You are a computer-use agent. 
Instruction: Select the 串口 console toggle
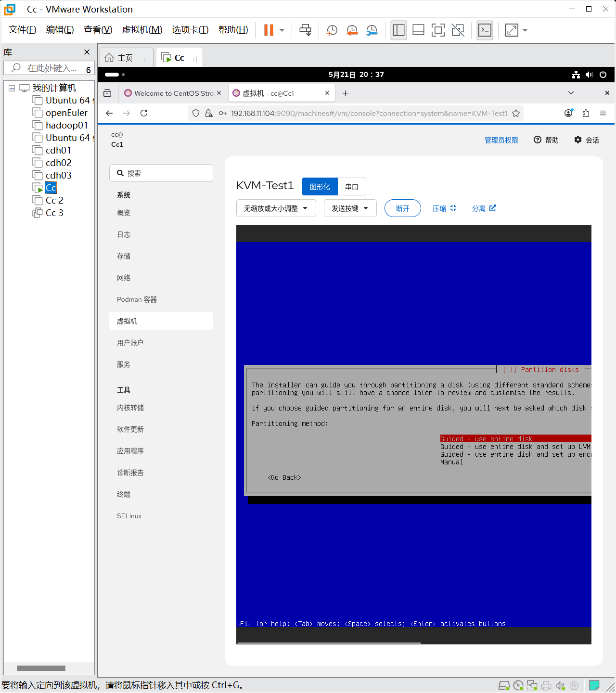pos(352,187)
